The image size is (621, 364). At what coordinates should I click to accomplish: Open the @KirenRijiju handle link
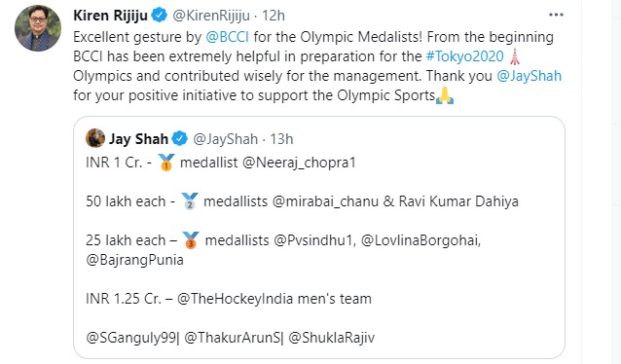[x=211, y=16]
